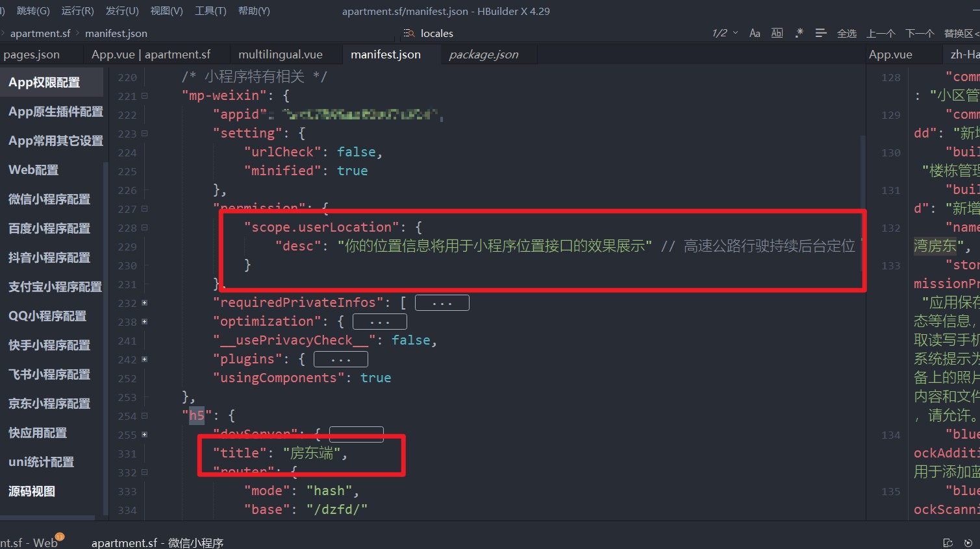Open the 工具(T) menu

pos(210,11)
